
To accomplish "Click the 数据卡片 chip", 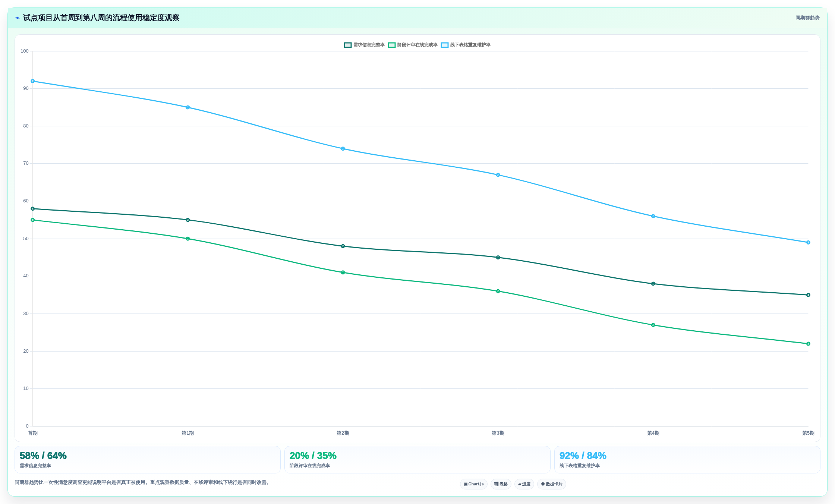I will point(551,484).
